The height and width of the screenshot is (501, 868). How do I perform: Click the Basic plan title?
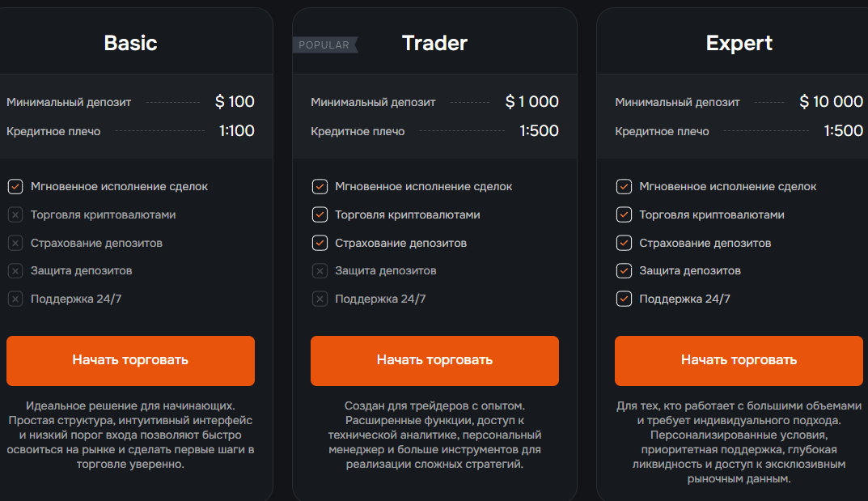(130, 43)
